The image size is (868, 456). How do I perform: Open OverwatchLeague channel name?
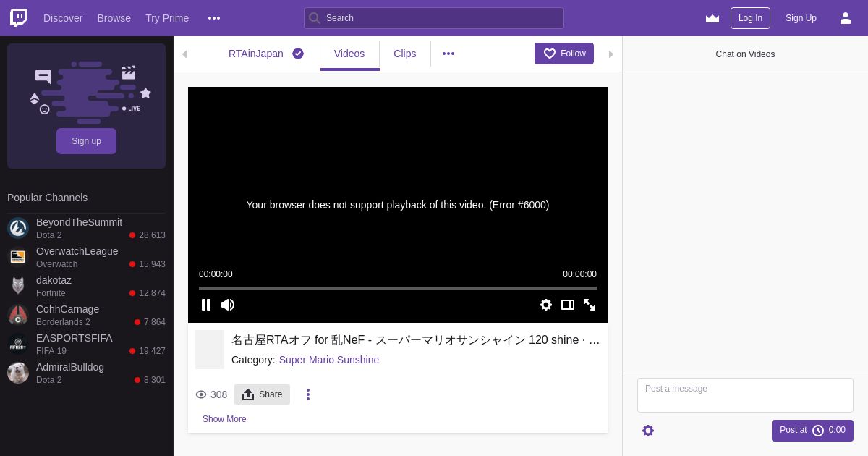[x=77, y=251]
